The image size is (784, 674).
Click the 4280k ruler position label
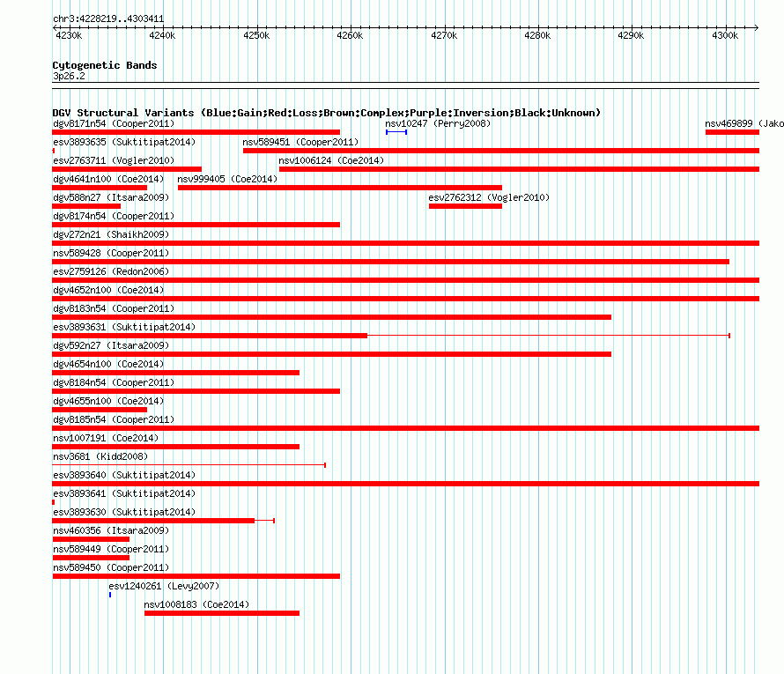537,35
